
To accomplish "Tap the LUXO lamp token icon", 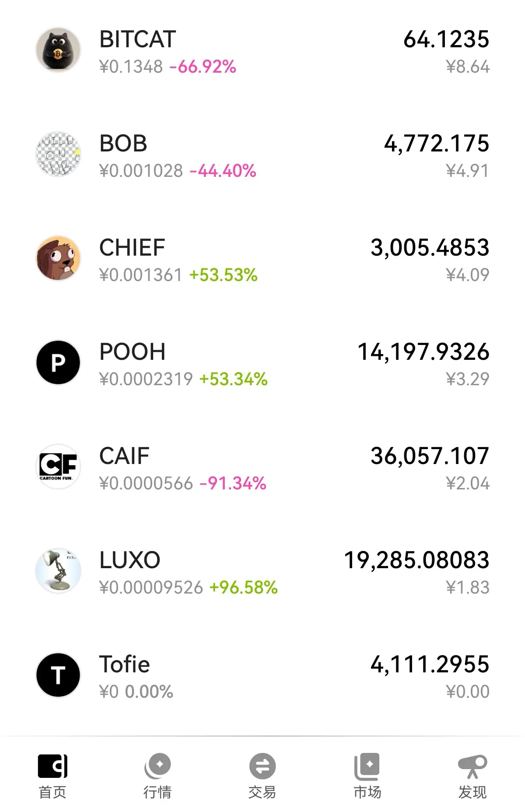I will (58, 571).
